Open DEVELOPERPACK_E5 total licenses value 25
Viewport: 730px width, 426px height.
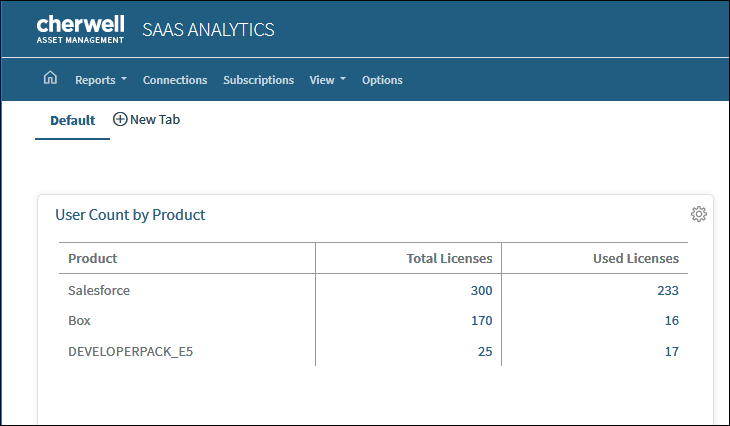pos(485,352)
